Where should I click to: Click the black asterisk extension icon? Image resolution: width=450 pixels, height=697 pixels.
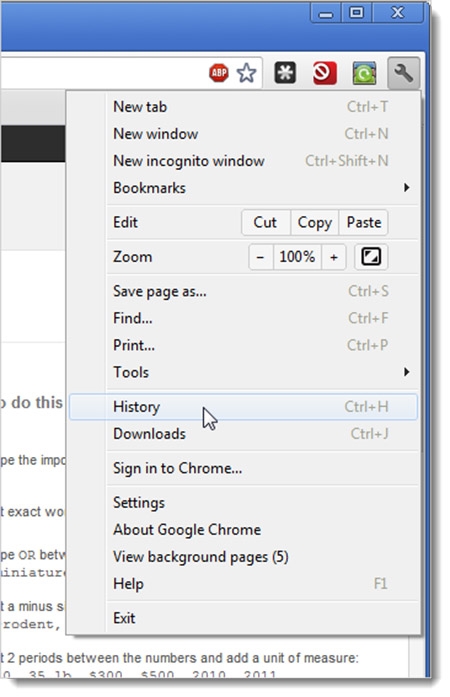click(285, 73)
